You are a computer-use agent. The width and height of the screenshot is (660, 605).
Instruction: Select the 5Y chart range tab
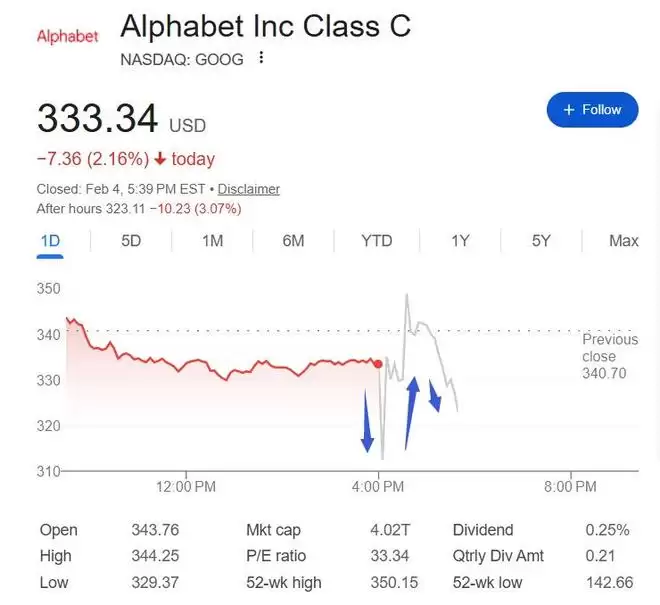541,240
